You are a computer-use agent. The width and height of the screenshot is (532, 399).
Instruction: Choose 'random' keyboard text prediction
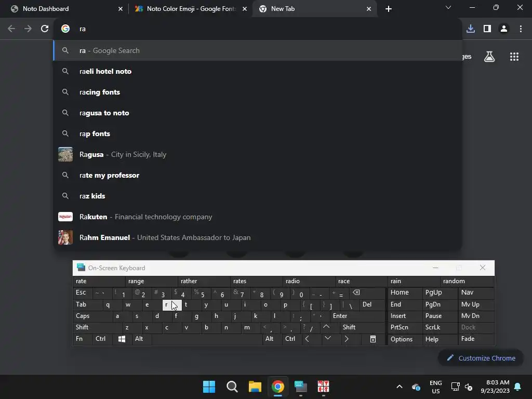click(467, 281)
